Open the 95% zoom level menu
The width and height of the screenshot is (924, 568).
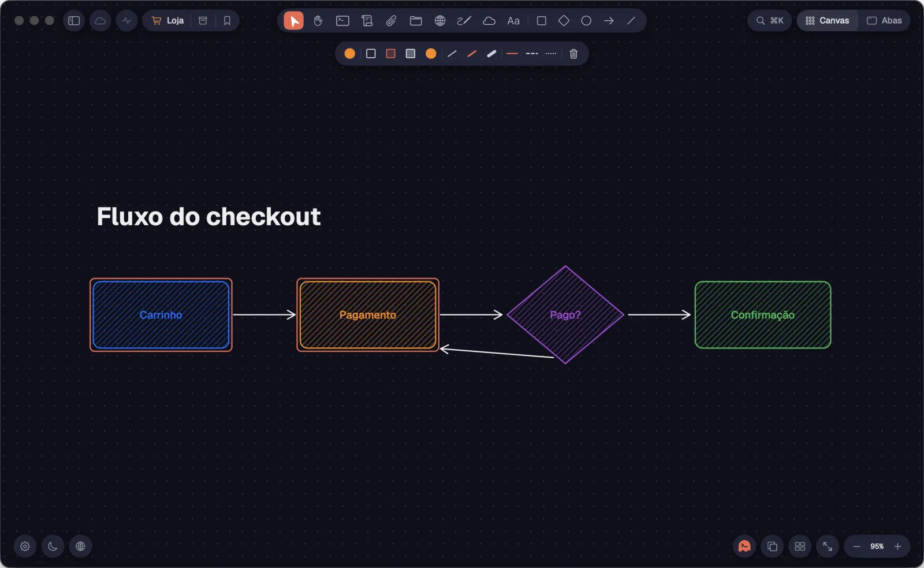877,546
